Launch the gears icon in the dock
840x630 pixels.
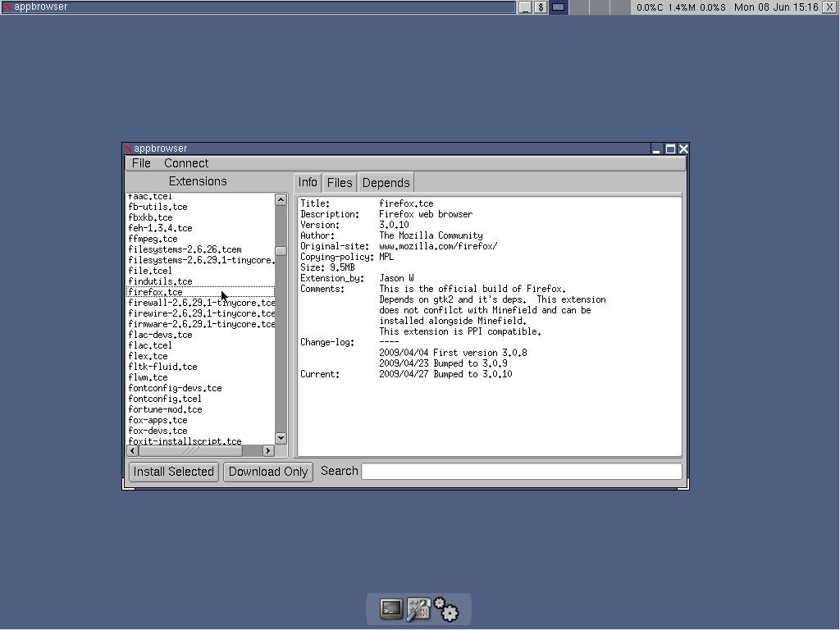point(445,609)
